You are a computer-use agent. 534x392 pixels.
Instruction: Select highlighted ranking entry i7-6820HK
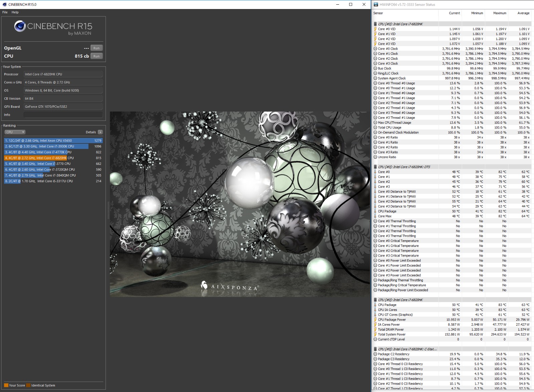click(x=53, y=158)
